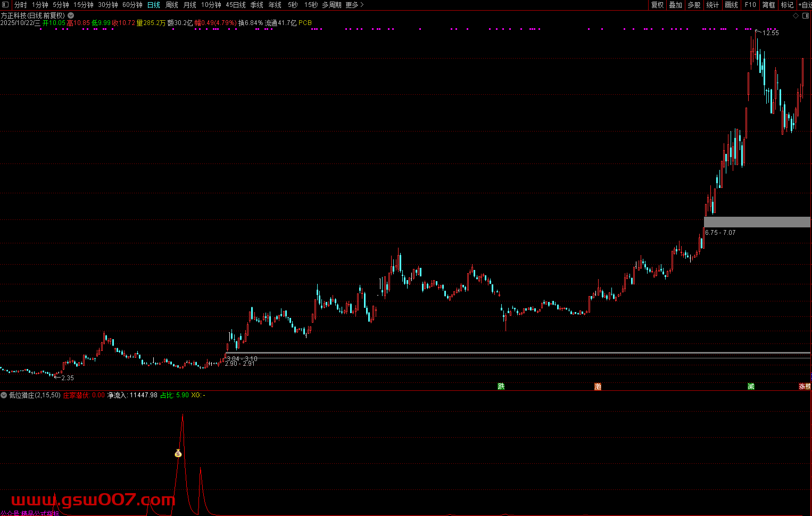Switch to 周线 weekly period tab
The height and width of the screenshot is (516, 812).
coord(172,5)
